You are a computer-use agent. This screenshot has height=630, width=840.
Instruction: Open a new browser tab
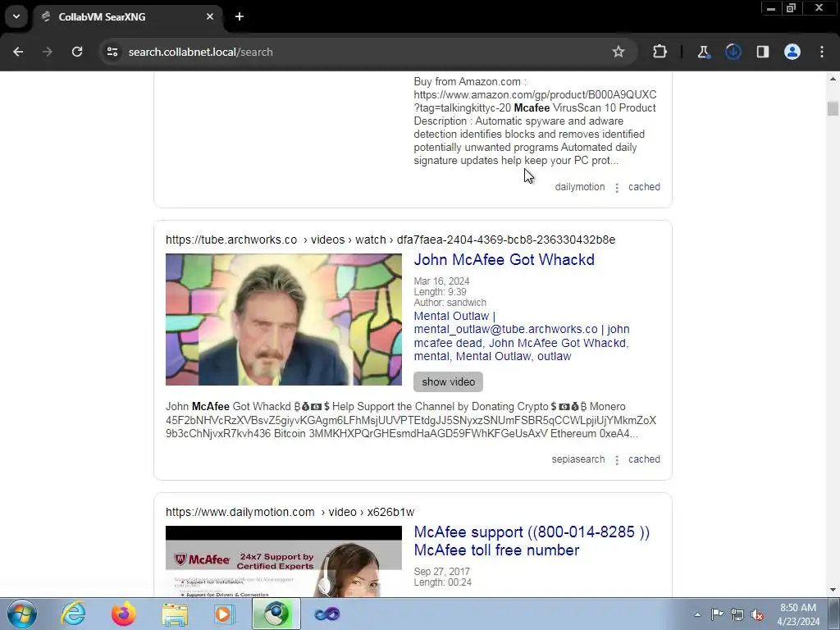(240, 16)
